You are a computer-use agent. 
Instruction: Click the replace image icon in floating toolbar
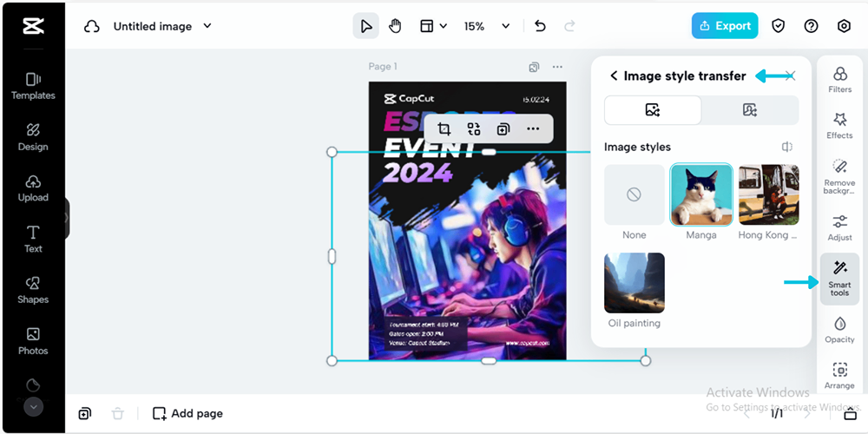click(x=473, y=129)
